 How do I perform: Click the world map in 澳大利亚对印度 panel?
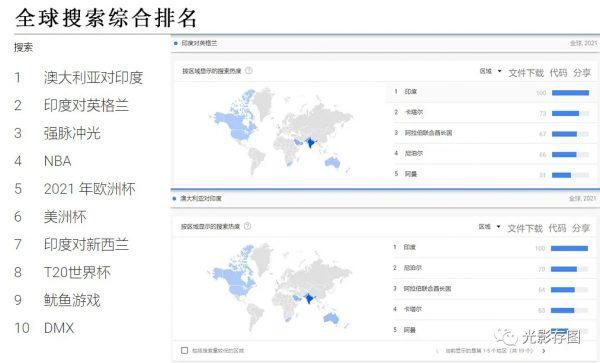[x=279, y=288]
